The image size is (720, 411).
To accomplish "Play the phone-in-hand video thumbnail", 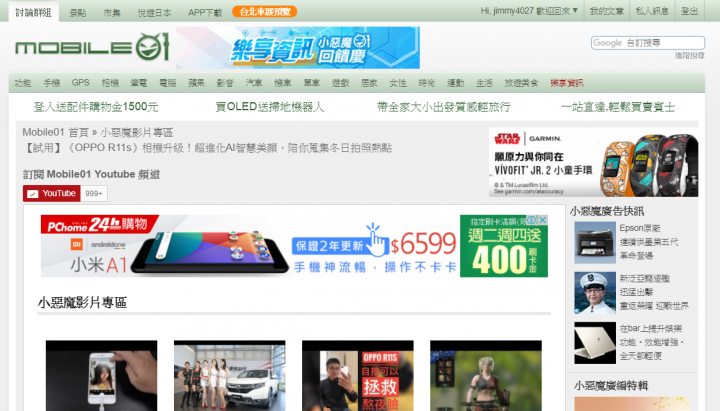I will click(x=101, y=376).
